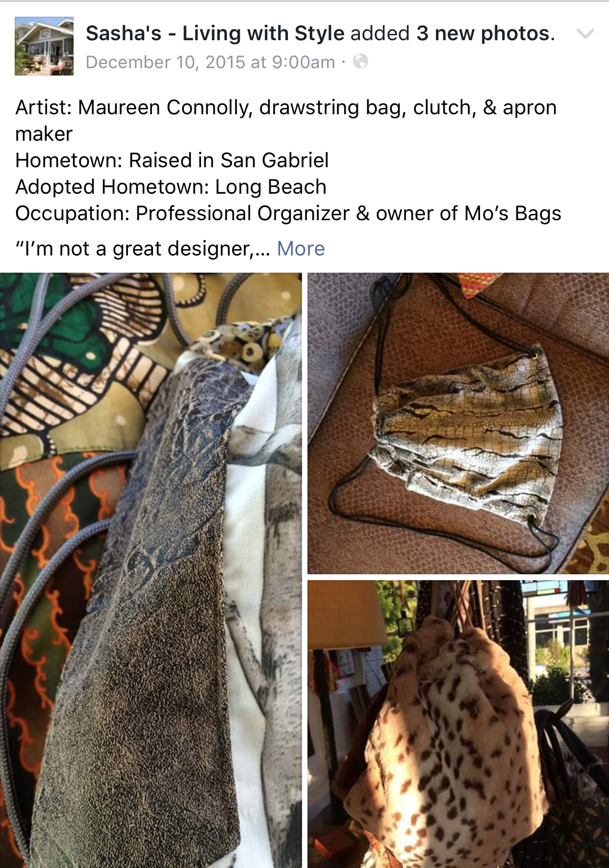Expand the post with More link
609x868 pixels.
301,249
